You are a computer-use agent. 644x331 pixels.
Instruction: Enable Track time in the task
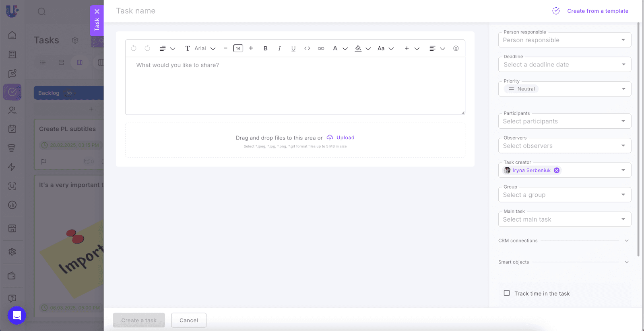(507, 293)
